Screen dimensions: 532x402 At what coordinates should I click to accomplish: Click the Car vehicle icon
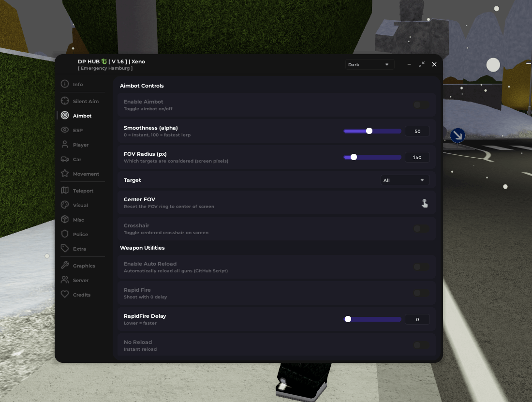click(65, 159)
